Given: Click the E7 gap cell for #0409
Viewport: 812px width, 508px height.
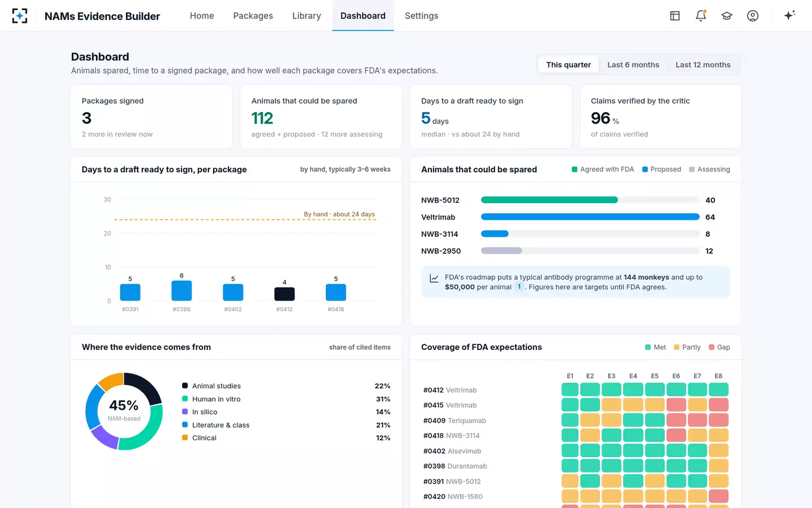Looking at the screenshot, I should coord(698,420).
